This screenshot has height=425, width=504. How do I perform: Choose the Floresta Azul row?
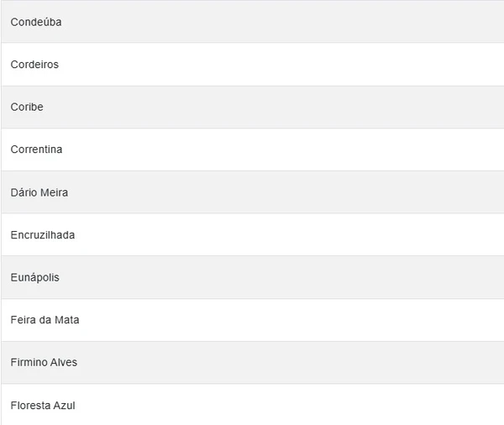click(252, 405)
